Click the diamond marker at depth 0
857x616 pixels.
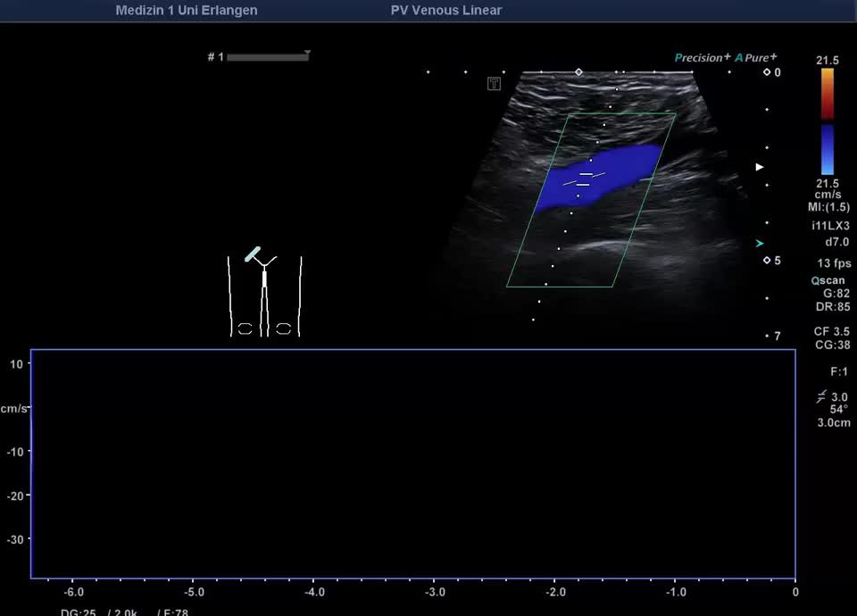(766, 72)
